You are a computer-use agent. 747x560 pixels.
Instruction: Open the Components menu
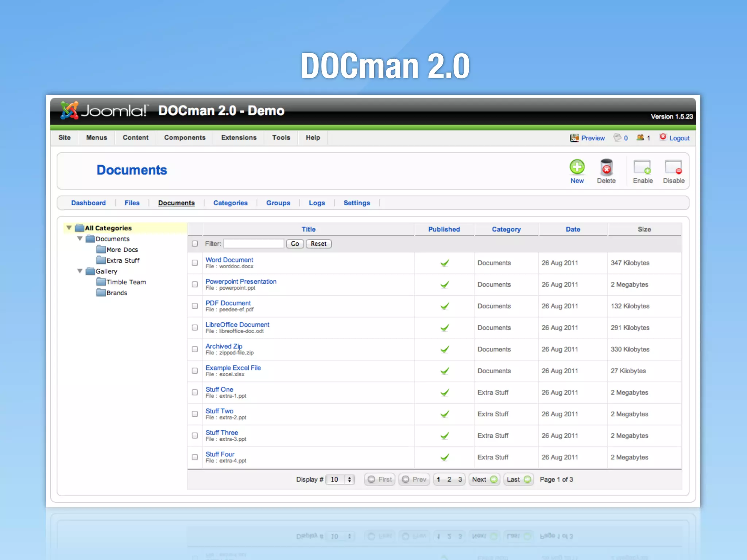[x=185, y=137]
